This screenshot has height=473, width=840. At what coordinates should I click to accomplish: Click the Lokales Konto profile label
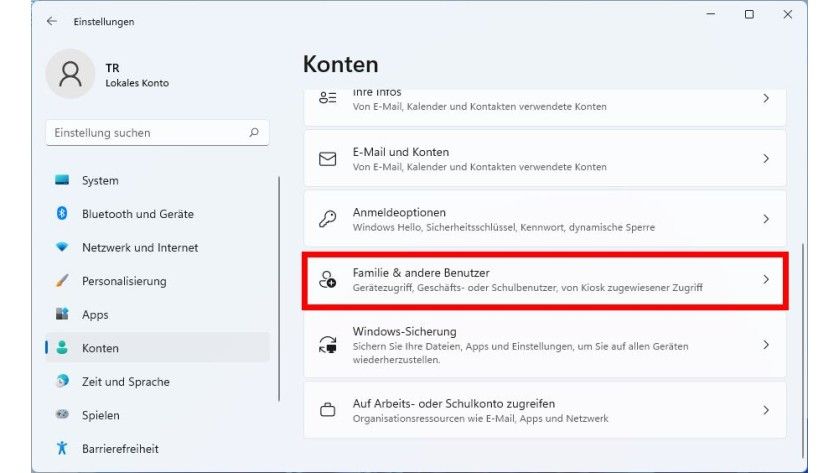pos(137,83)
